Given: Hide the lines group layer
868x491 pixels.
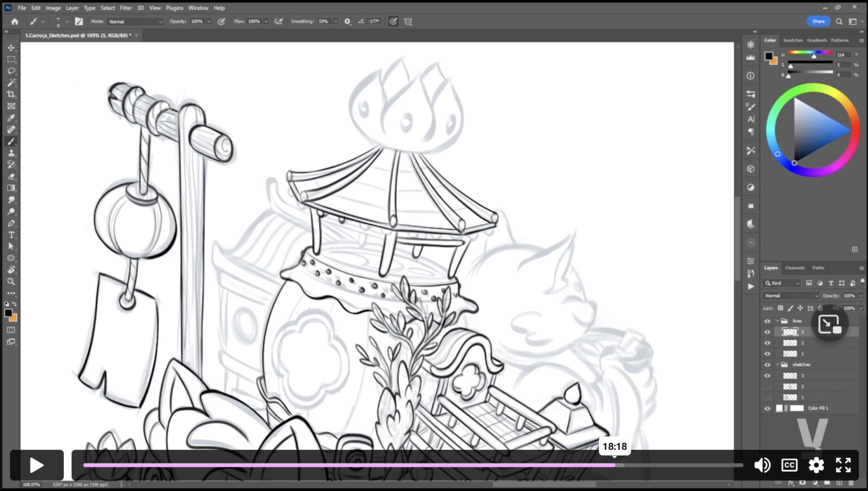Looking at the screenshot, I should pos(767,321).
